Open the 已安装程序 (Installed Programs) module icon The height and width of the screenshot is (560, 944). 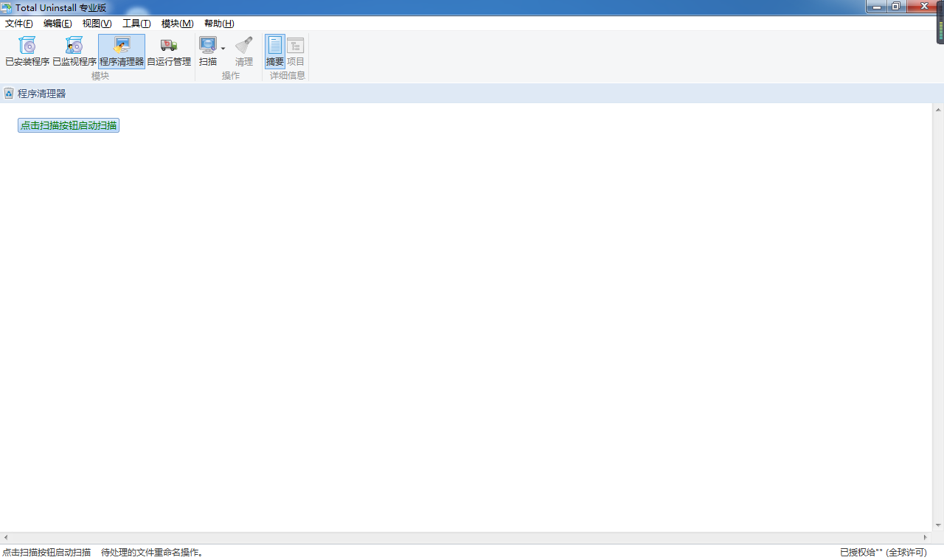(x=27, y=52)
